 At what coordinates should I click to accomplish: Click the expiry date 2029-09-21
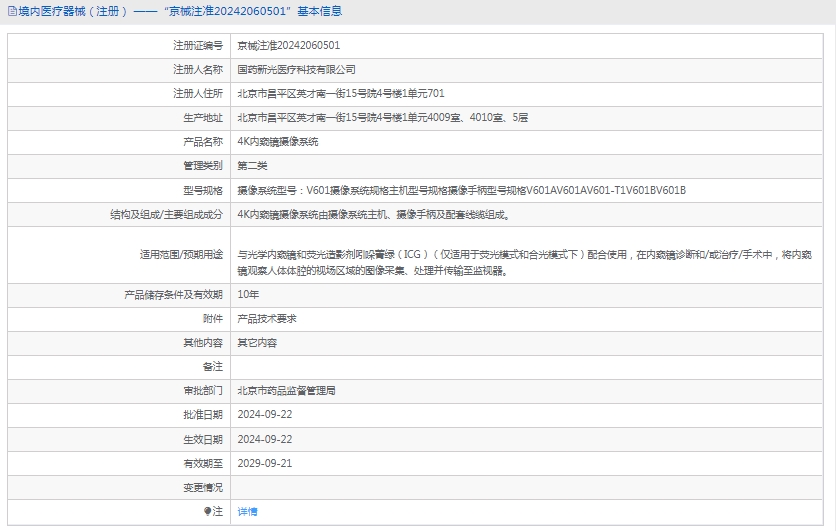264,463
